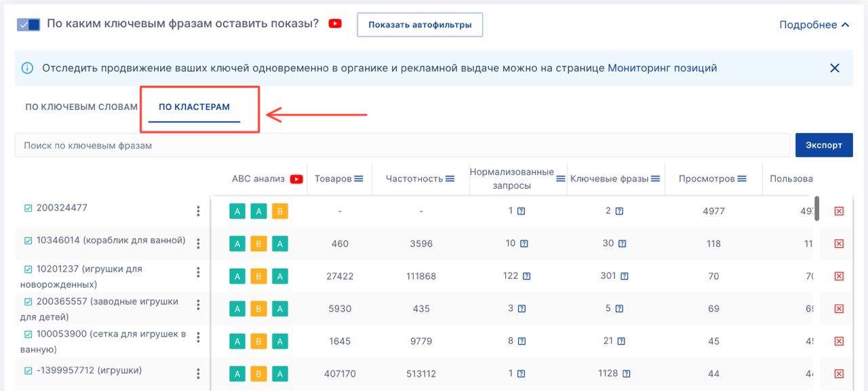868x391 pixels.
Task: Click YouTube icon beside the key phrases question
Action: (335, 24)
